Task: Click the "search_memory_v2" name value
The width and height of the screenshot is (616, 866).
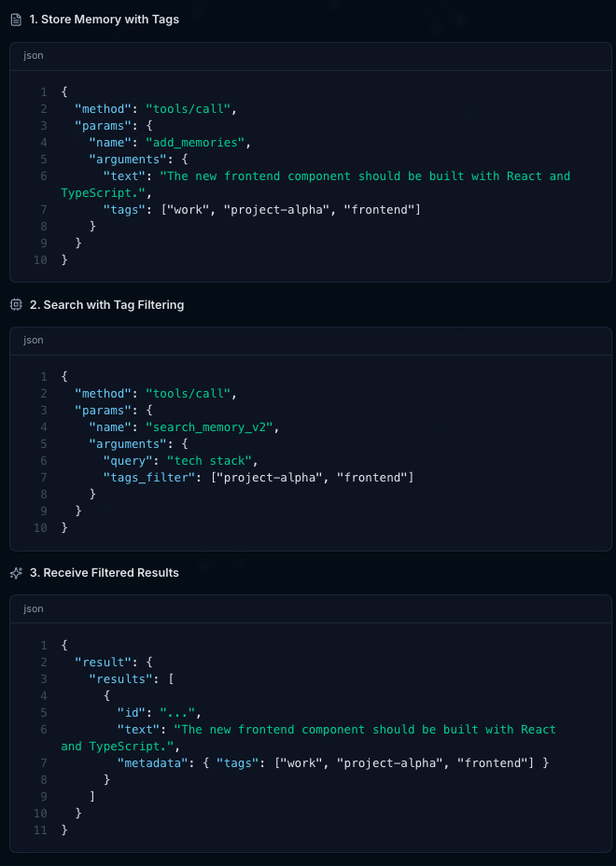Action: tap(211, 426)
